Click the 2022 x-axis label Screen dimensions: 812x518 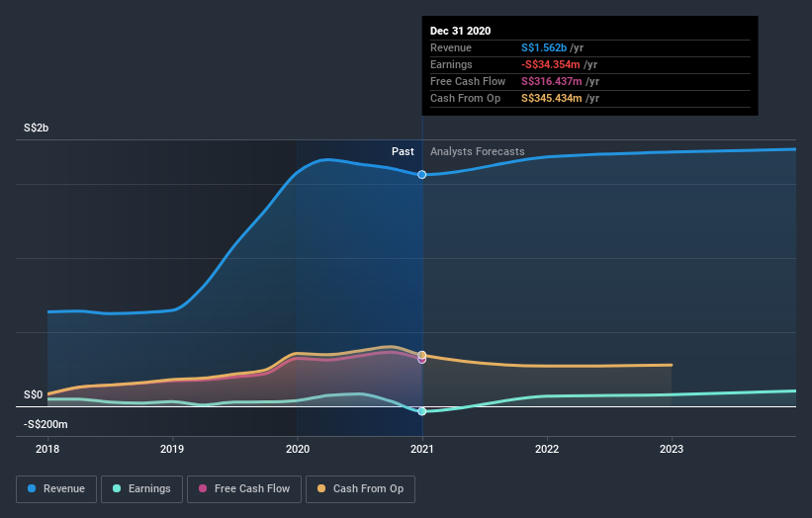(547, 449)
